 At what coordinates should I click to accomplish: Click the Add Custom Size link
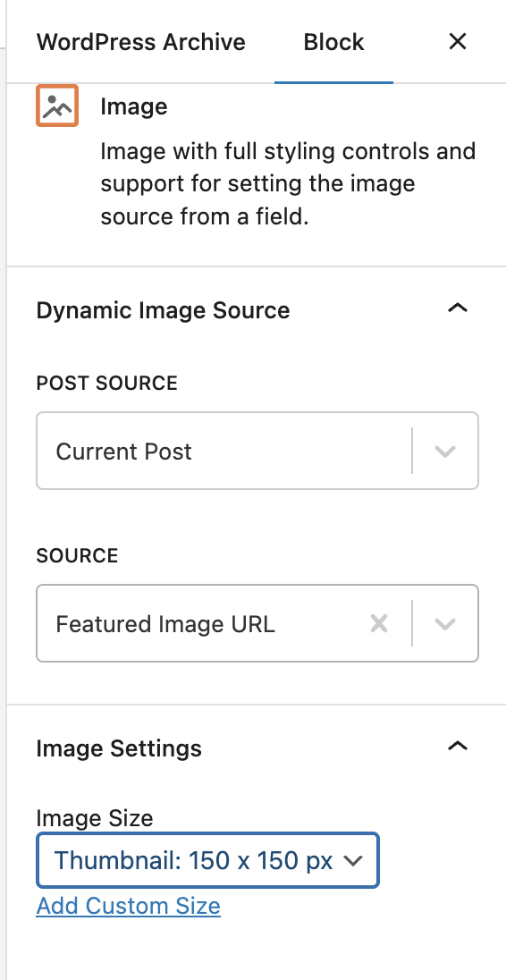coord(128,906)
